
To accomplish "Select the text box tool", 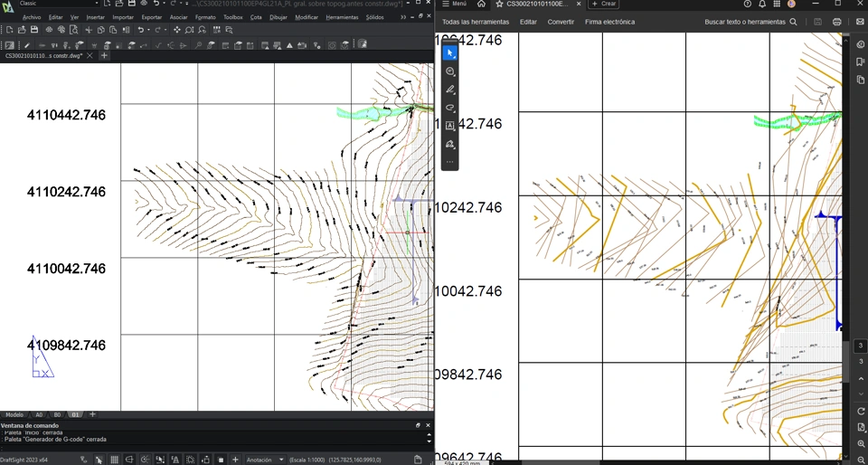I will pos(450,126).
